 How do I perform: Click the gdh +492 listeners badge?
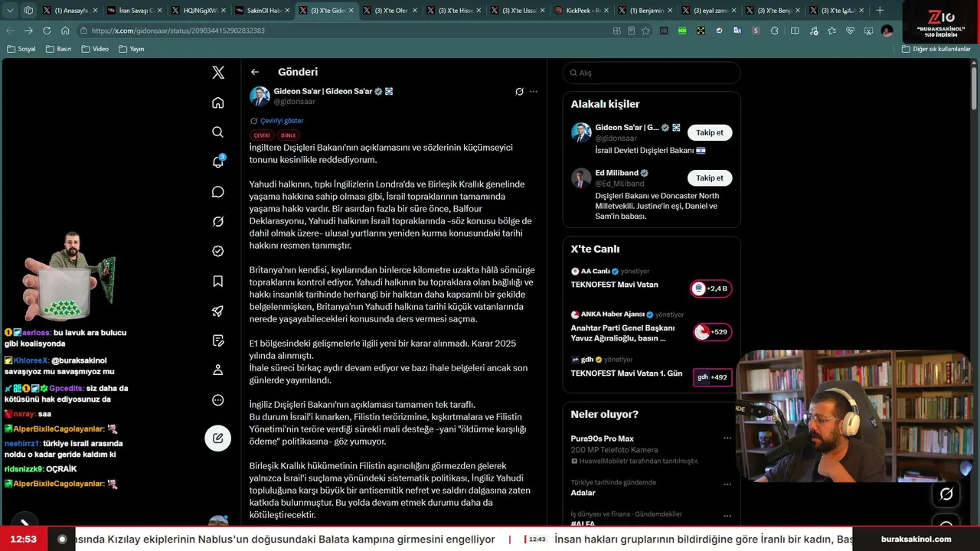click(x=713, y=377)
